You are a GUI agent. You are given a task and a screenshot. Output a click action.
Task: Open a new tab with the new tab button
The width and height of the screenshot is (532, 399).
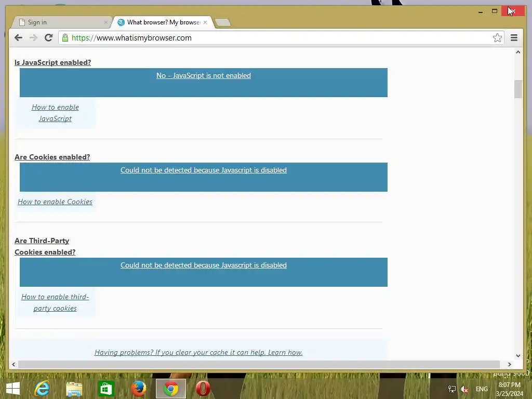(x=223, y=23)
